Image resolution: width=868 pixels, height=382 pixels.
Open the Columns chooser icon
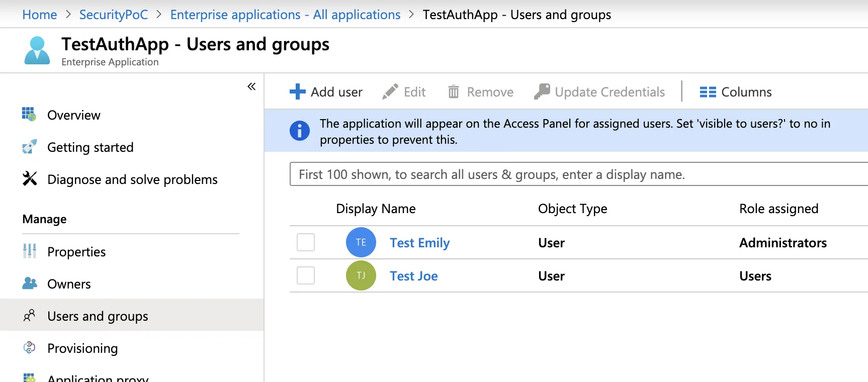tap(708, 92)
